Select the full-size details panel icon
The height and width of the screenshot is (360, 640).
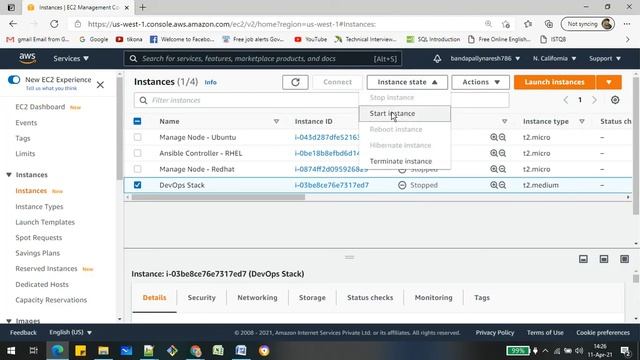click(x=624, y=259)
